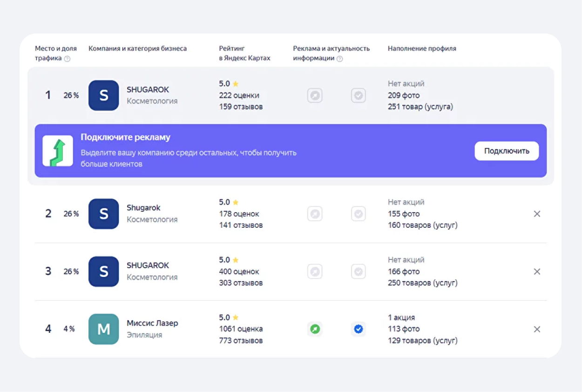
Task: Click the Миссис Лазер "M" logo
Action: click(104, 329)
